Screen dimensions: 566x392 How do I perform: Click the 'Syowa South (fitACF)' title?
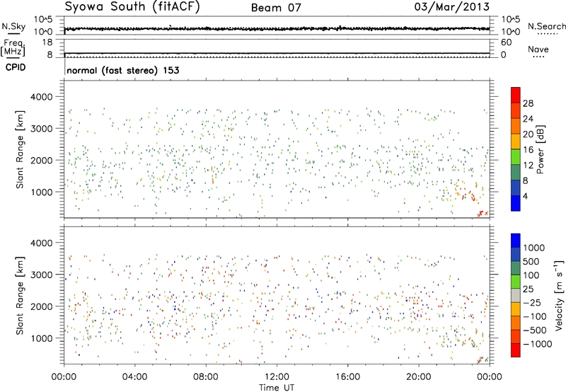[x=132, y=7]
